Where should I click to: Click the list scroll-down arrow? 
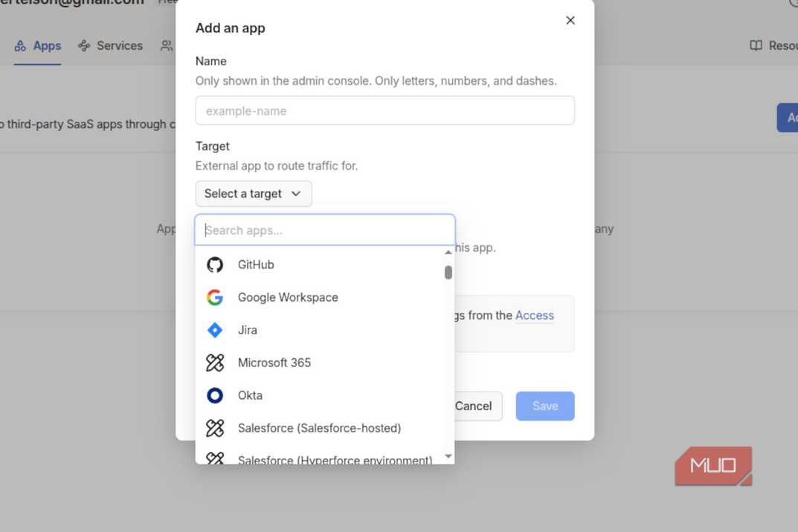tap(448, 456)
